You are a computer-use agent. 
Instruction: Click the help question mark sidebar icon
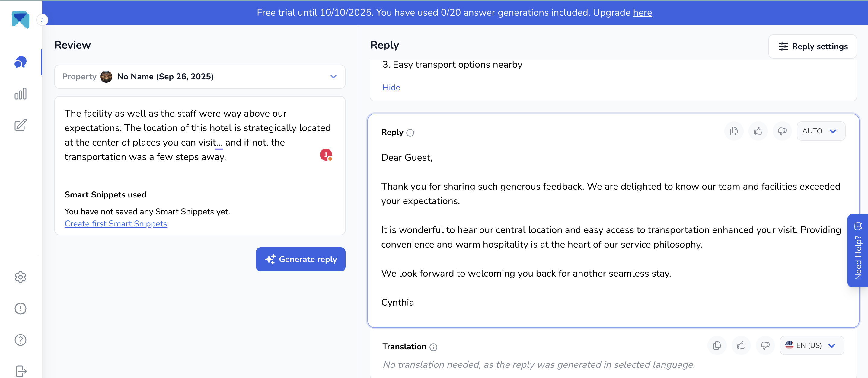click(21, 340)
